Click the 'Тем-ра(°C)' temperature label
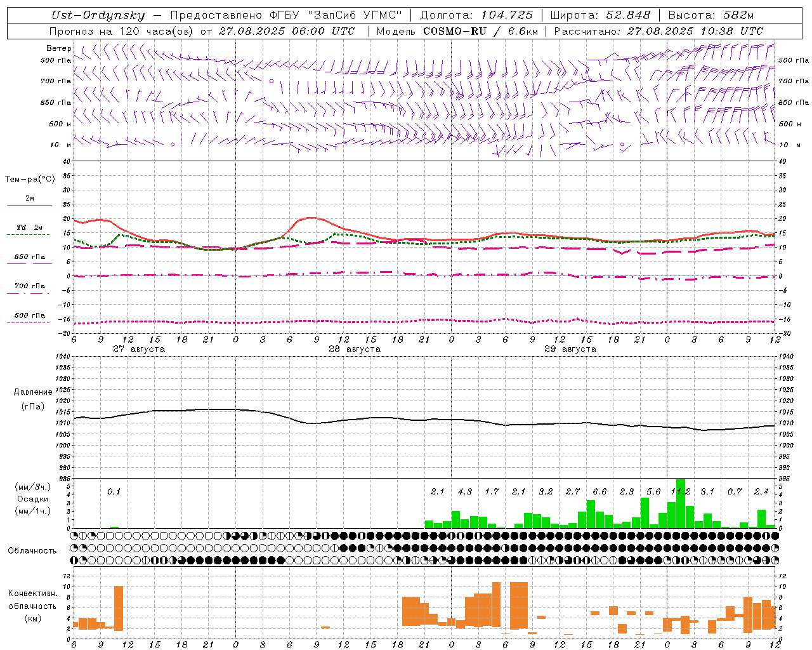Image resolution: width=812 pixels, height=650 pixels. point(30,180)
